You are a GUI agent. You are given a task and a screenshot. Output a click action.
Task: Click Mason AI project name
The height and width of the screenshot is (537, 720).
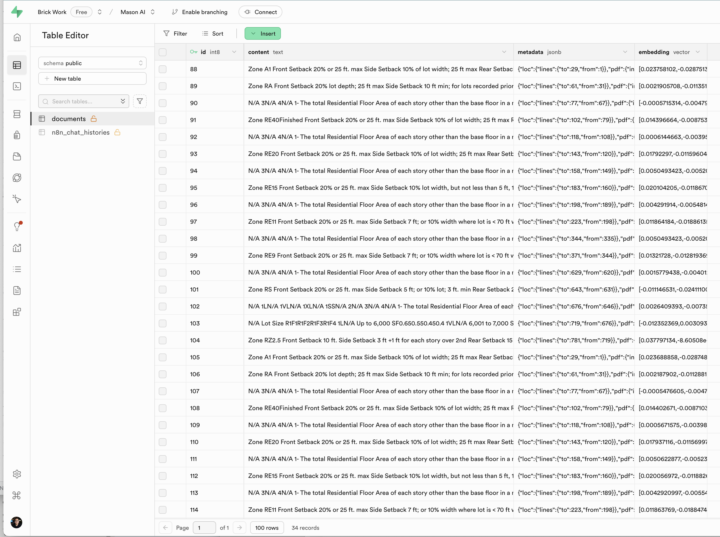click(133, 12)
